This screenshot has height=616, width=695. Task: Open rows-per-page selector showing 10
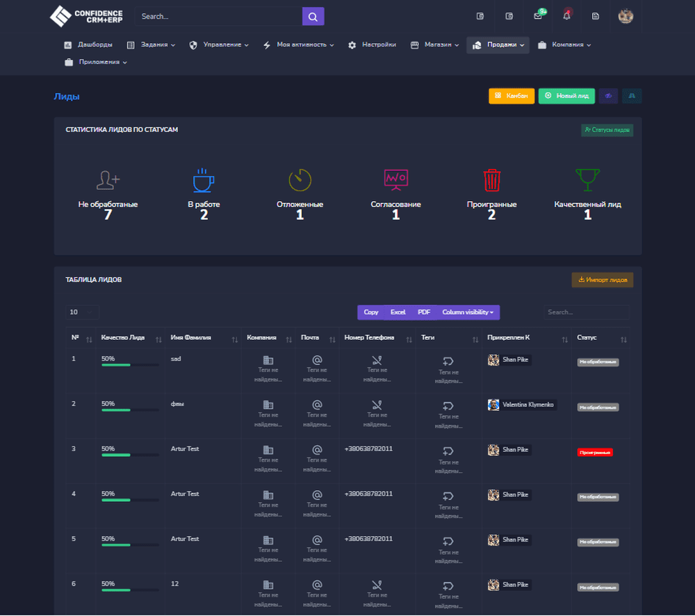[82, 312]
